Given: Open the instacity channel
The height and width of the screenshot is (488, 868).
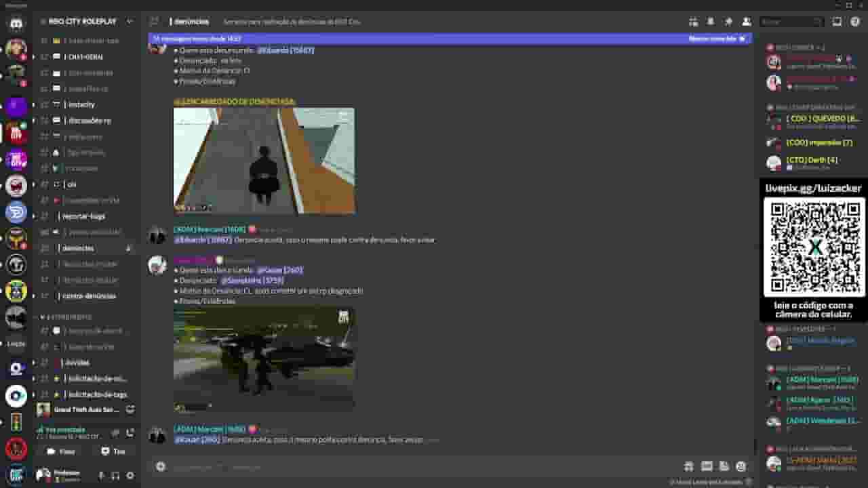Looking at the screenshot, I should 87,104.
